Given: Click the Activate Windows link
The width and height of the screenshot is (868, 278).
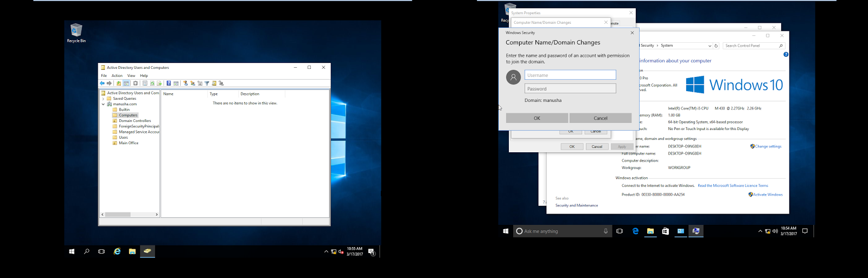Looking at the screenshot, I should [768, 195].
